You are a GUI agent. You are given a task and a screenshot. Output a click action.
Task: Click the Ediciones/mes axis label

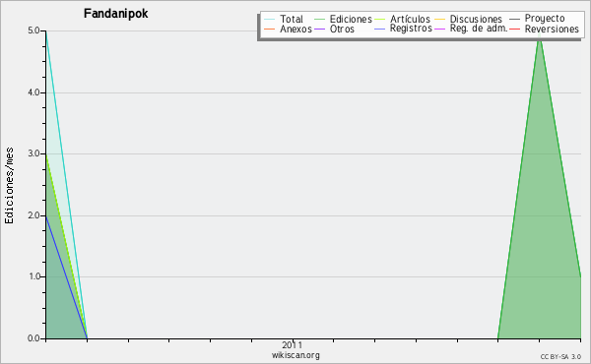click(x=9, y=186)
